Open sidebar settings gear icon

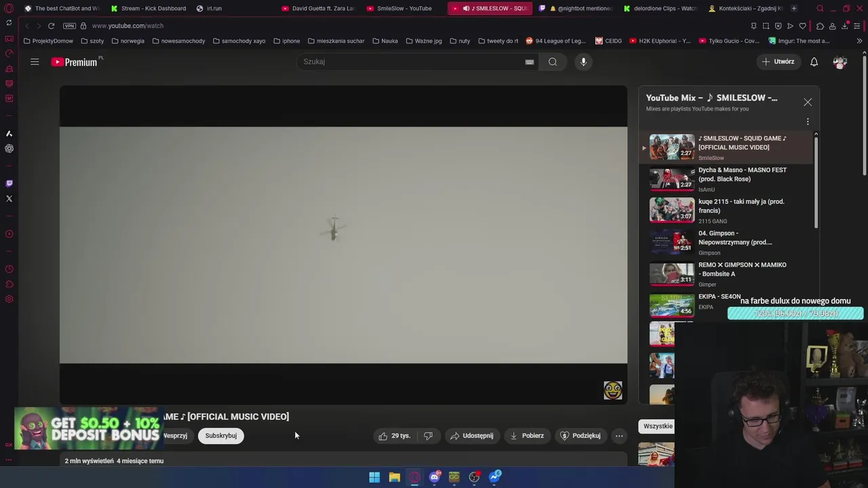click(9, 300)
